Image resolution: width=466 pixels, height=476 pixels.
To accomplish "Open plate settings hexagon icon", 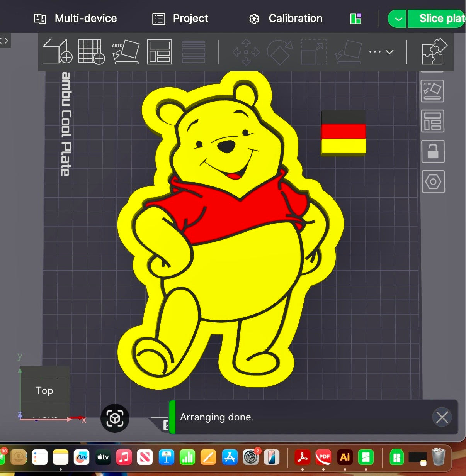I will (x=433, y=181).
